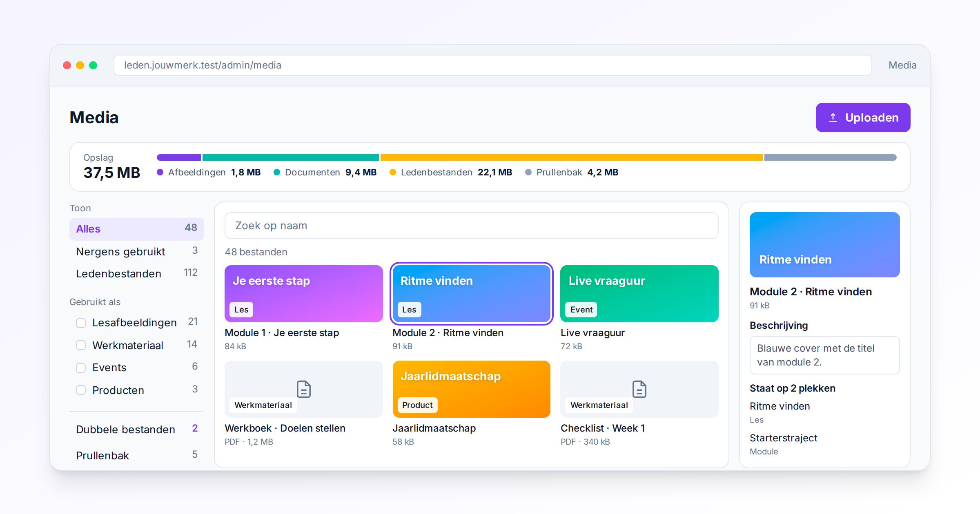Click the Media tab title
Image resolution: width=980 pixels, height=514 pixels.
[x=902, y=65]
